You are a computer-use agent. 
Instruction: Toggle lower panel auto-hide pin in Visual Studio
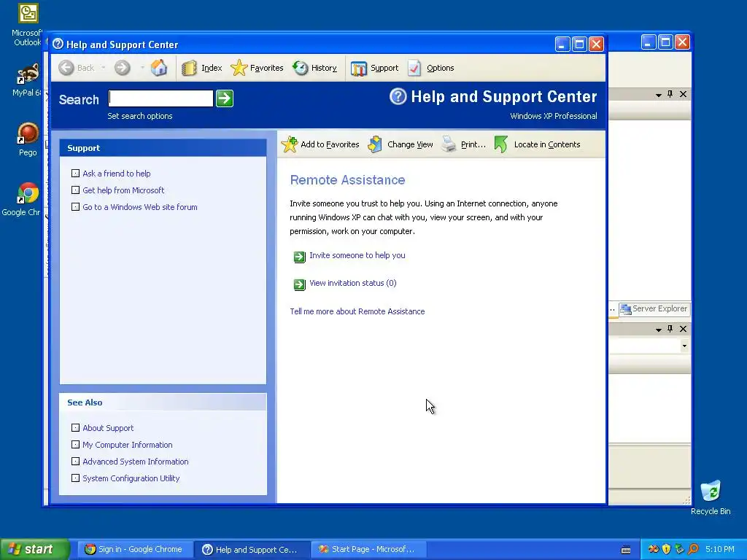point(670,329)
